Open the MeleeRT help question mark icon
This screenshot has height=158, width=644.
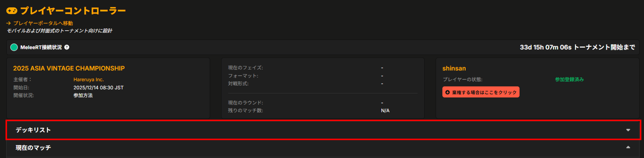click(67, 47)
